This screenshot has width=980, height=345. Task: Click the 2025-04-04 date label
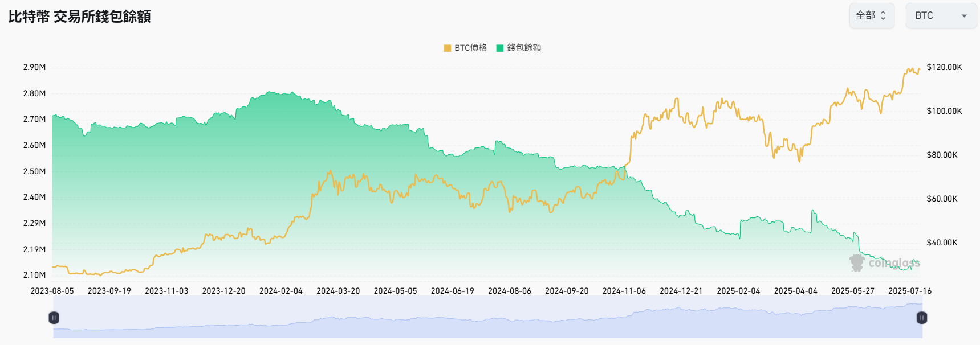pos(796,291)
